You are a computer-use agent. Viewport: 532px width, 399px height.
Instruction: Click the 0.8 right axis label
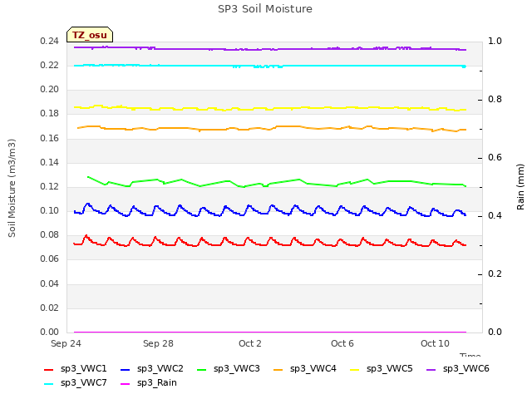(495, 100)
